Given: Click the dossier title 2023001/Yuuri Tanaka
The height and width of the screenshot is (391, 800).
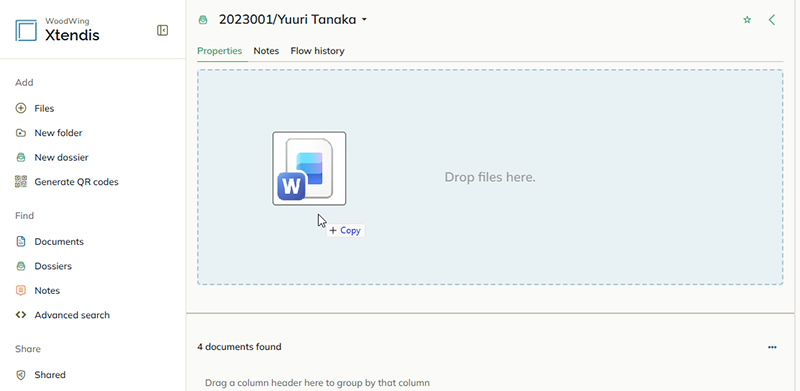Looking at the screenshot, I should [287, 19].
